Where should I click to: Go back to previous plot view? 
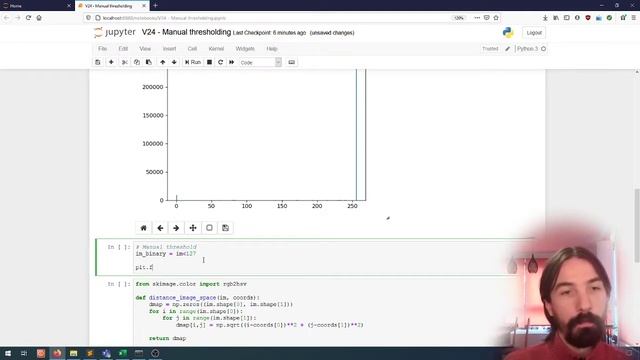click(160, 228)
